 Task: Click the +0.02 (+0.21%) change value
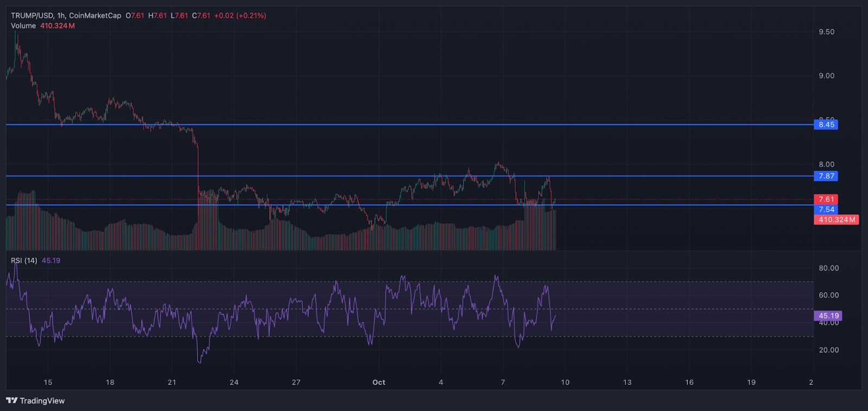(x=240, y=16)
